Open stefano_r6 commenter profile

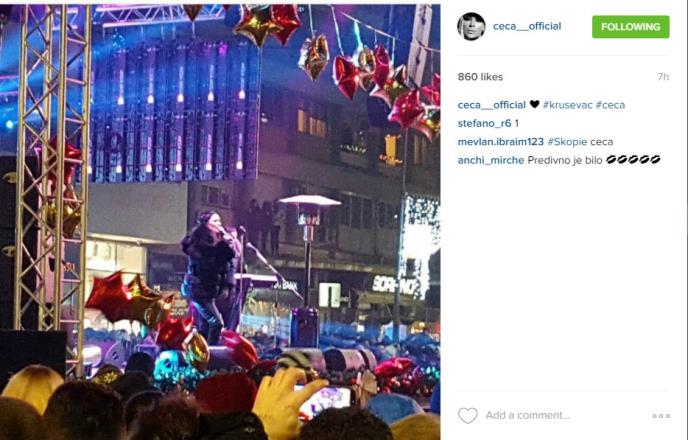point(484,123)
